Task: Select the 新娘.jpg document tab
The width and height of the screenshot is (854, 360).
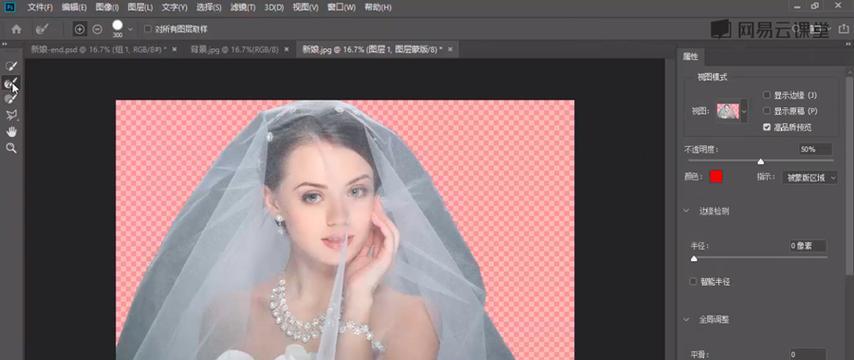Action: [x=372, y=49]
